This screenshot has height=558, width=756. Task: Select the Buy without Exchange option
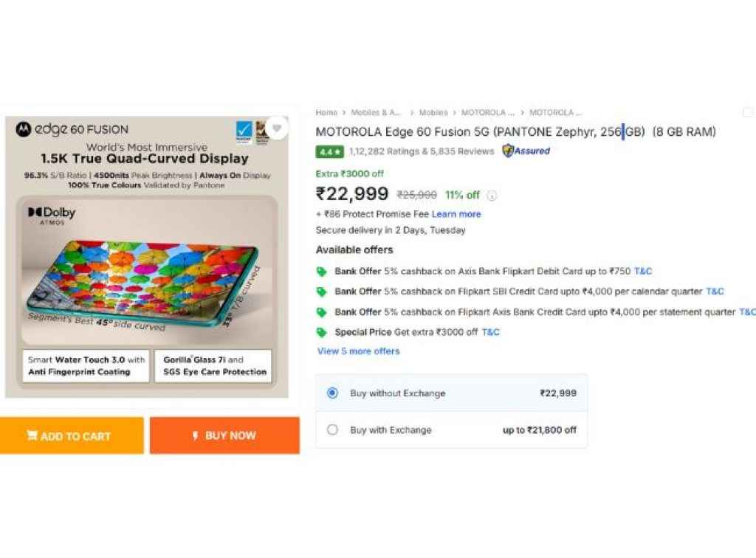(x=332, y=393)
